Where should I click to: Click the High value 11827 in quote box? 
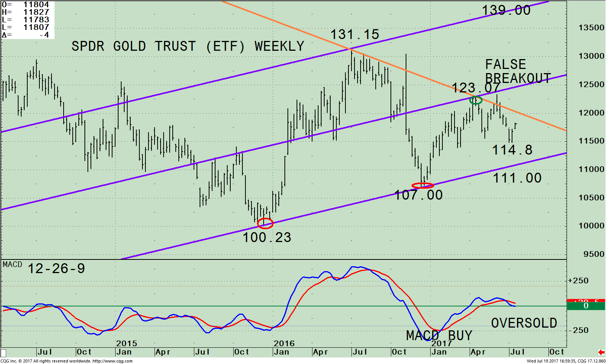pos(36,12)
